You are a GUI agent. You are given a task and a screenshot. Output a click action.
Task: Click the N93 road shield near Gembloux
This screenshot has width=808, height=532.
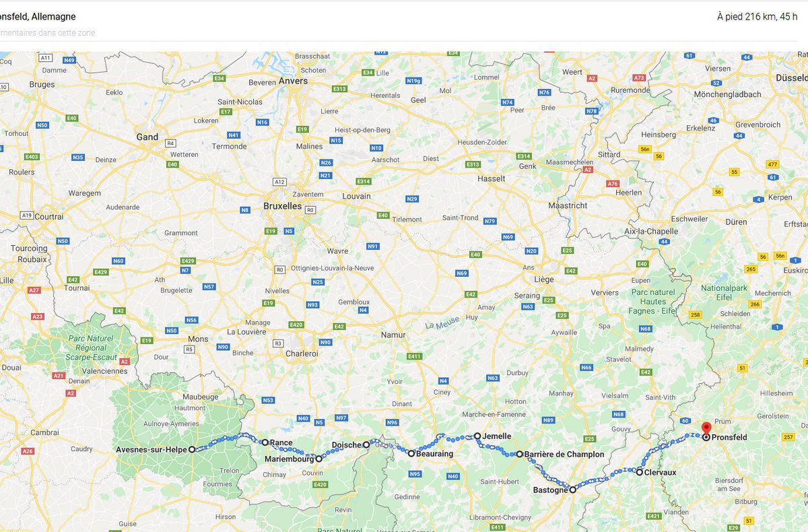pos(312,304)
